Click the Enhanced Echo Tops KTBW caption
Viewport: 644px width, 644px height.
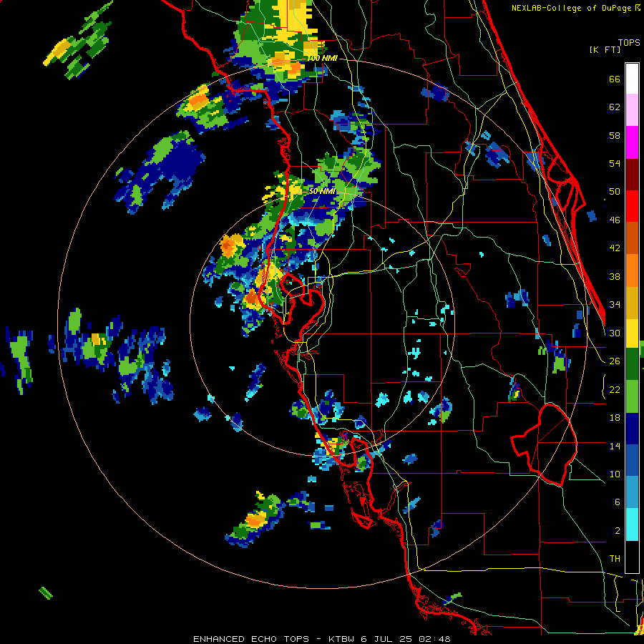pyautogui.click(x=321, y=639)
